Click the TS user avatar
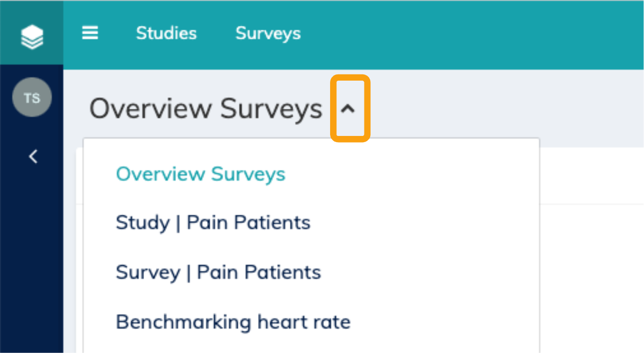The height and width of the screenshot is (353, 644). click(32, 98)
